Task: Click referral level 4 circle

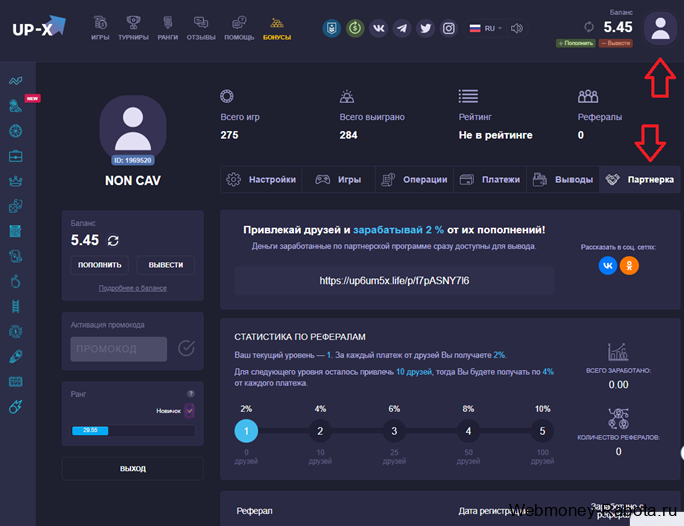Action: 468,431
